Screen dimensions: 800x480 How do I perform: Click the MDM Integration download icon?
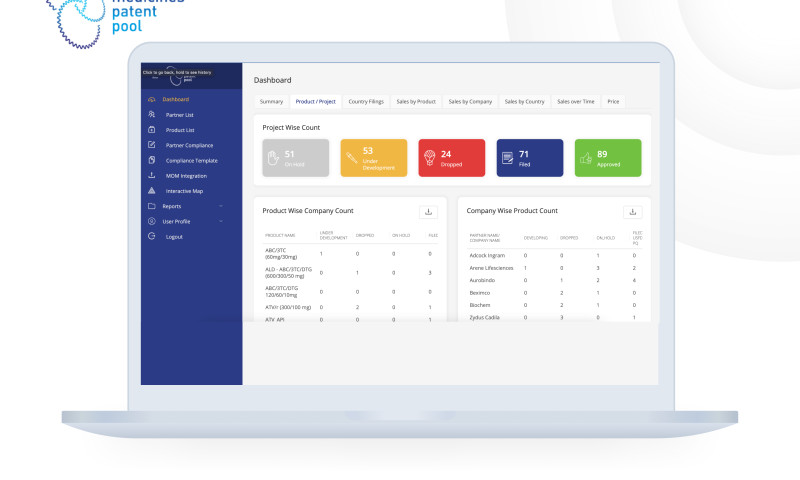(x=151, y=176)
